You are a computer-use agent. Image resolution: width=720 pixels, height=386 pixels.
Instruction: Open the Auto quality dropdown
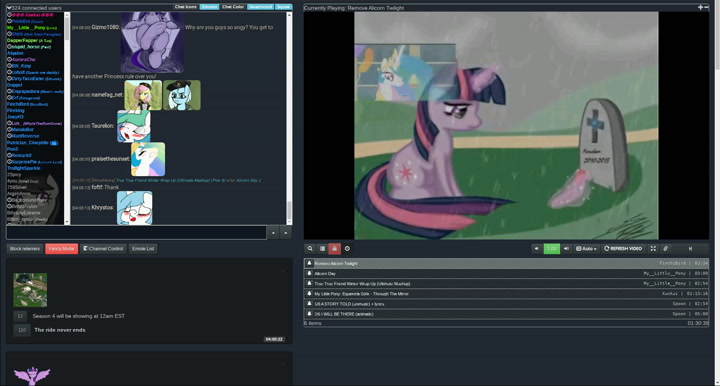(586, 249)
